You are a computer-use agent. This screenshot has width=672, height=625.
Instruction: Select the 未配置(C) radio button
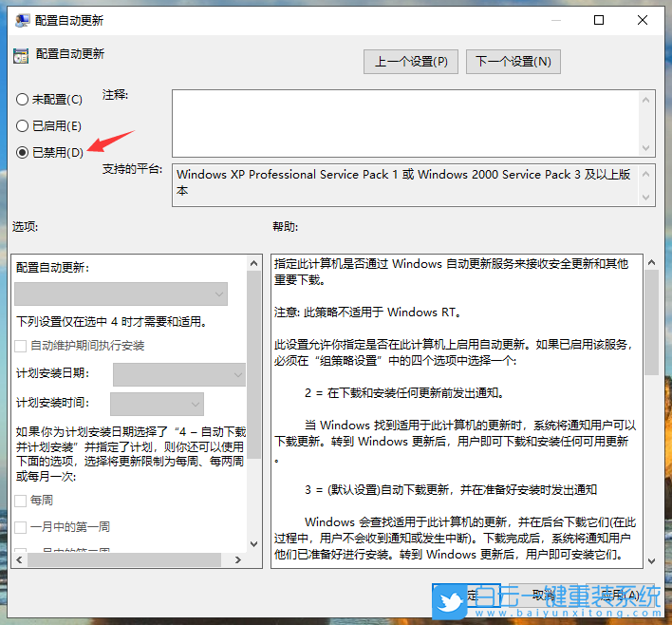tap(22, 100)
